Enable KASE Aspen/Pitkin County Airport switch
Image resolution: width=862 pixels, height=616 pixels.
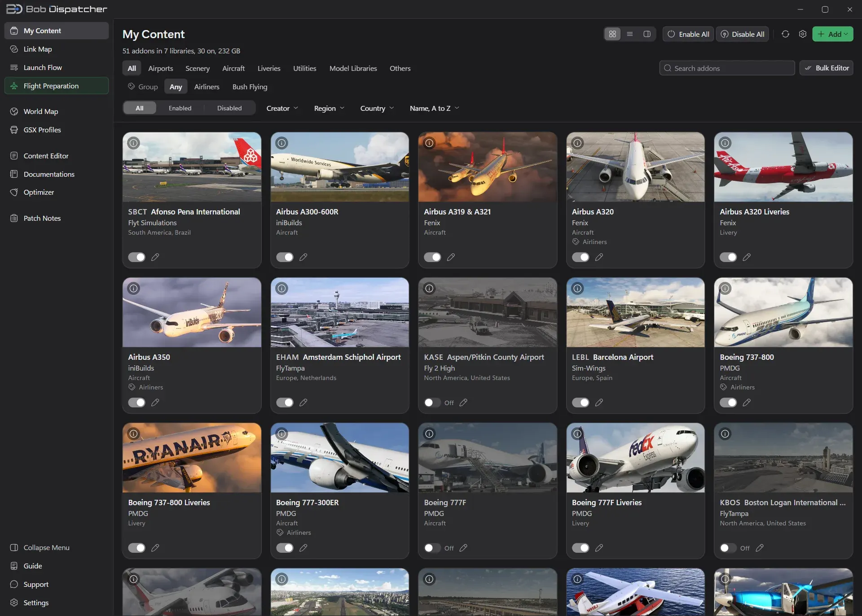[x=432, y=402]
